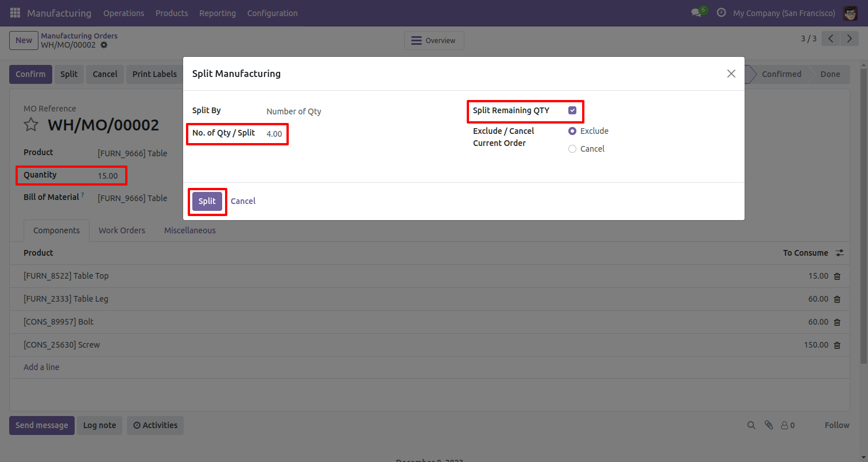The width and height of the screenshot is (868, 462).
Task: Delete the Table Leg component line
Action: pyautogui.click(x=837, y=299)
